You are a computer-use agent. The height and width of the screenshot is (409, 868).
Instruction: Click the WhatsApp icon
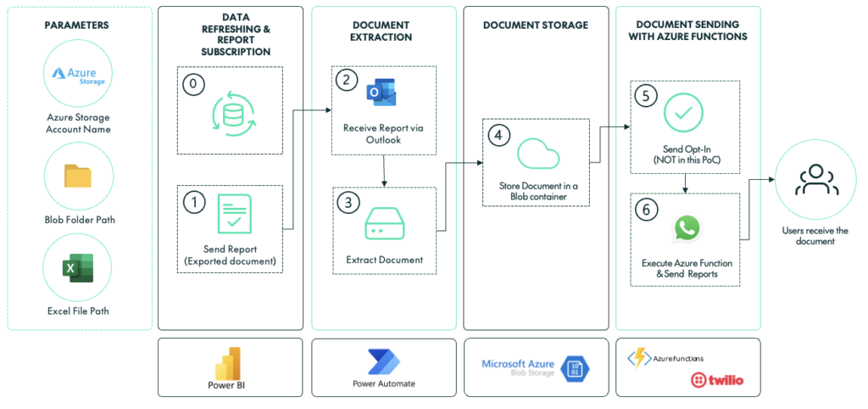687,228
